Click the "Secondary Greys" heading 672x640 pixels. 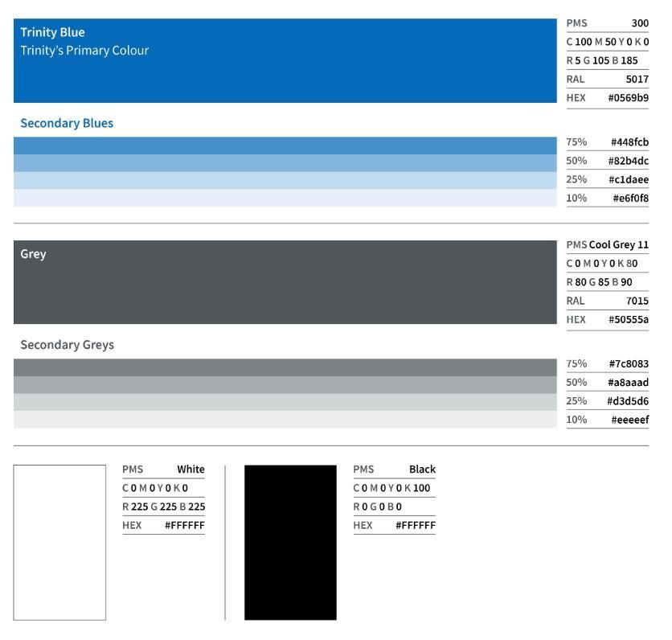(x=68, y=345)
